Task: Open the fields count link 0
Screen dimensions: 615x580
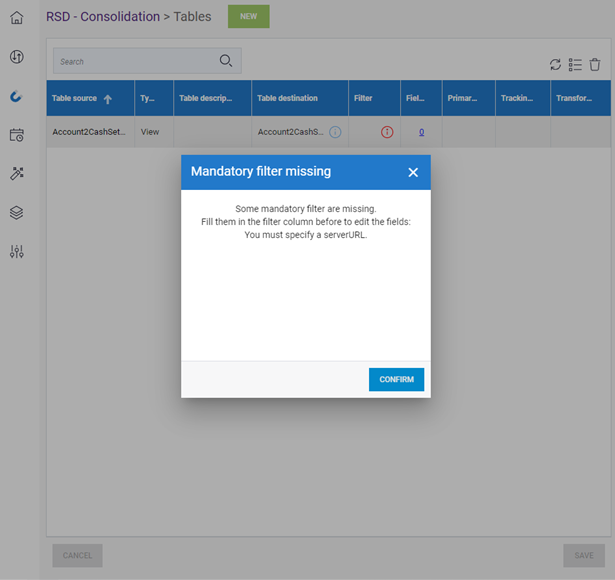Action: click(421, 132)
